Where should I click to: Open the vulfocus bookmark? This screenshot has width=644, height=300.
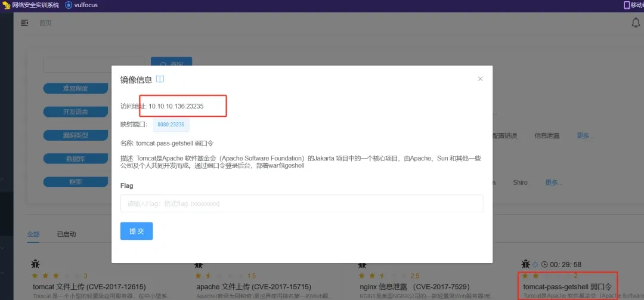click(81, 5)
